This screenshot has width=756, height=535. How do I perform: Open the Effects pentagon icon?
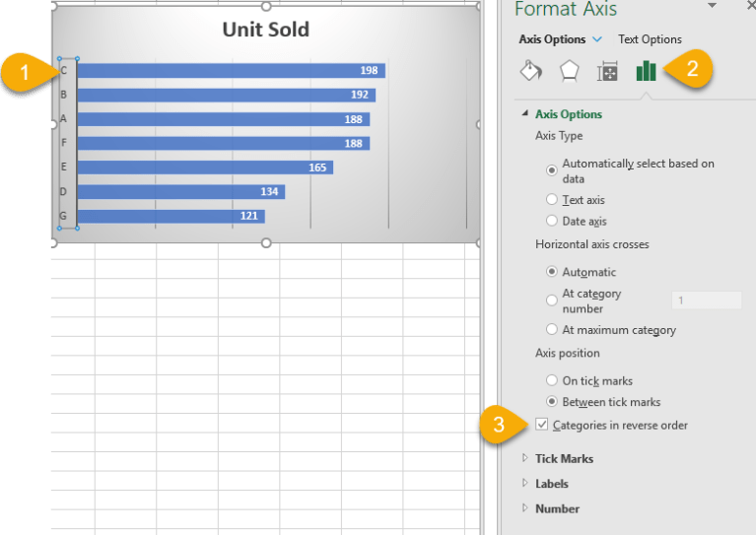tap(569, 71)
